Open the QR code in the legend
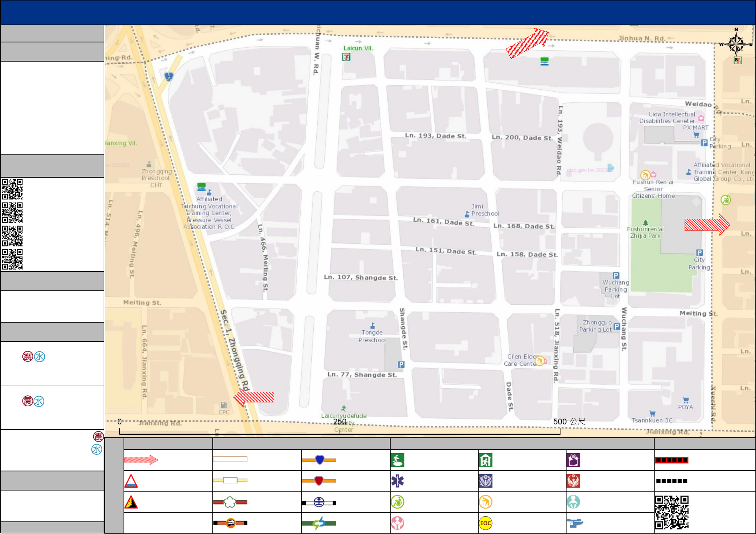Screen dimensions: 756x534 pos(672,512)
